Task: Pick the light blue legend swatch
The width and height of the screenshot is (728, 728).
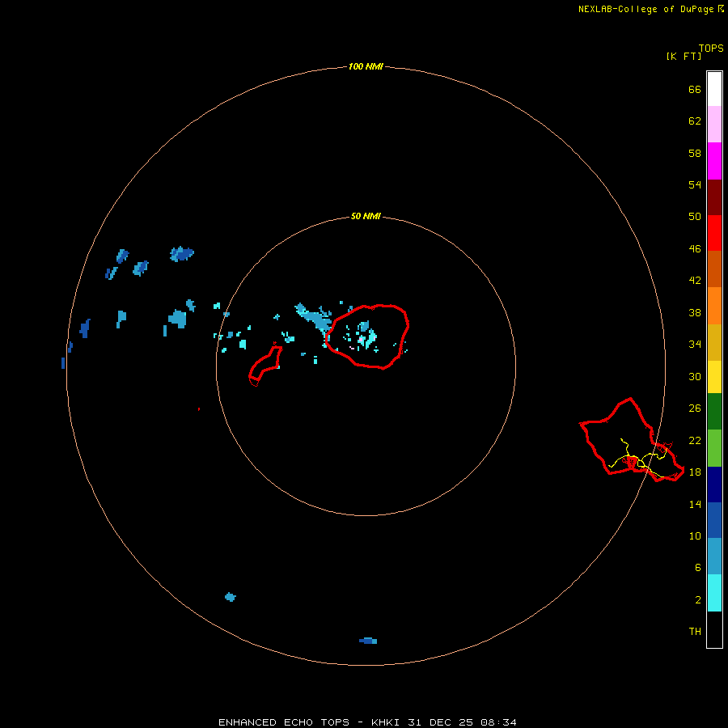Action: tap(714, 557)
